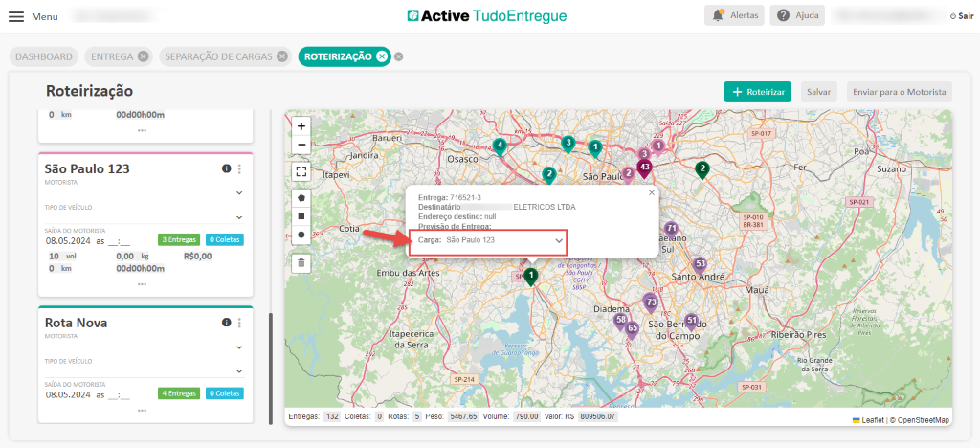This screenshot has width=980, height=448.
Task: Switch to the ENTREGA tab
Action: point(113,56)
